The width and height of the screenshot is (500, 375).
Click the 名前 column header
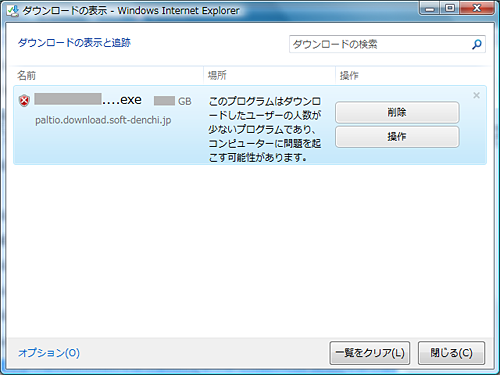pos(27,75)
